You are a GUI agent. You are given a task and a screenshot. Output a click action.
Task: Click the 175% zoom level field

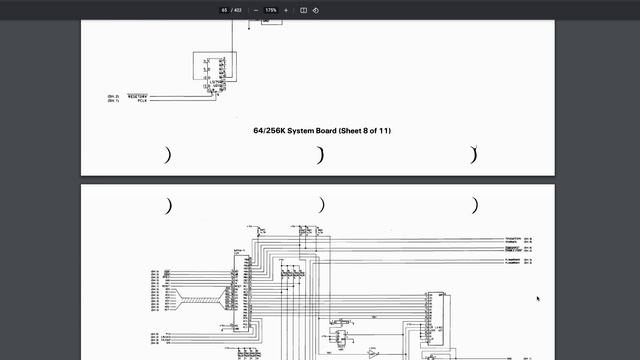tap(271, 10)
